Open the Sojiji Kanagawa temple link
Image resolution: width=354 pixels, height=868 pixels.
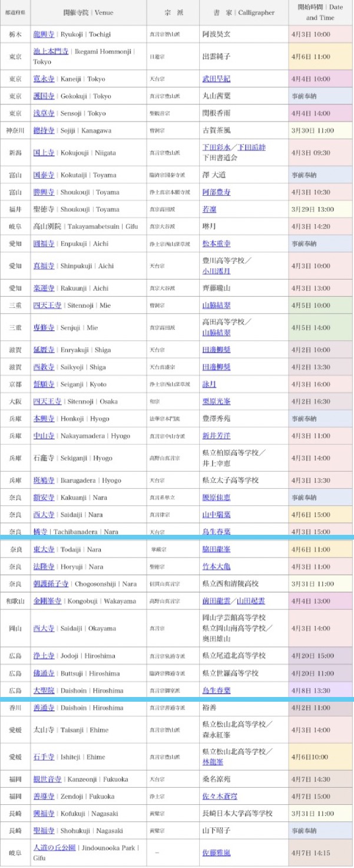[44, 130]
